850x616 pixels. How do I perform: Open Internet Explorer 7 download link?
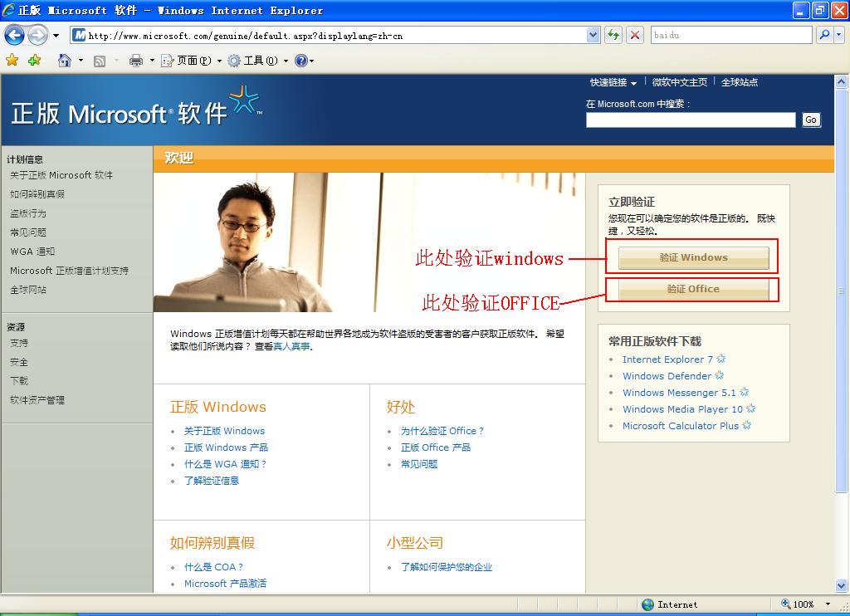click(667, 359)
